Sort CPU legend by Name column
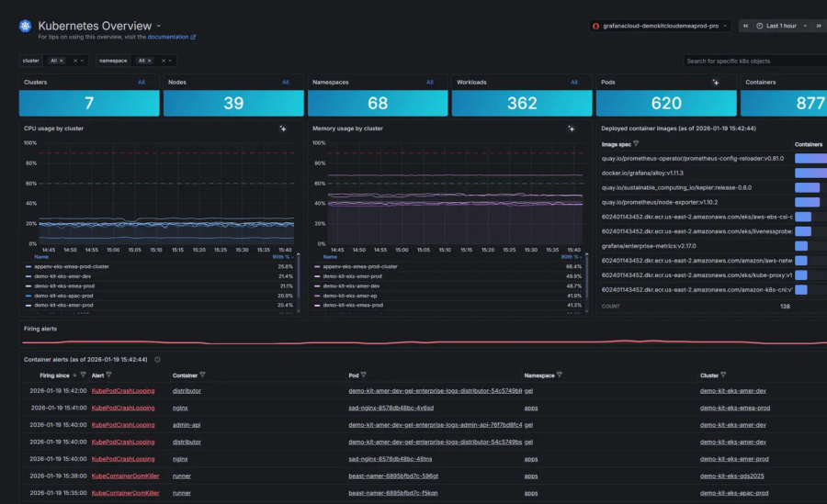 (41, 257)
